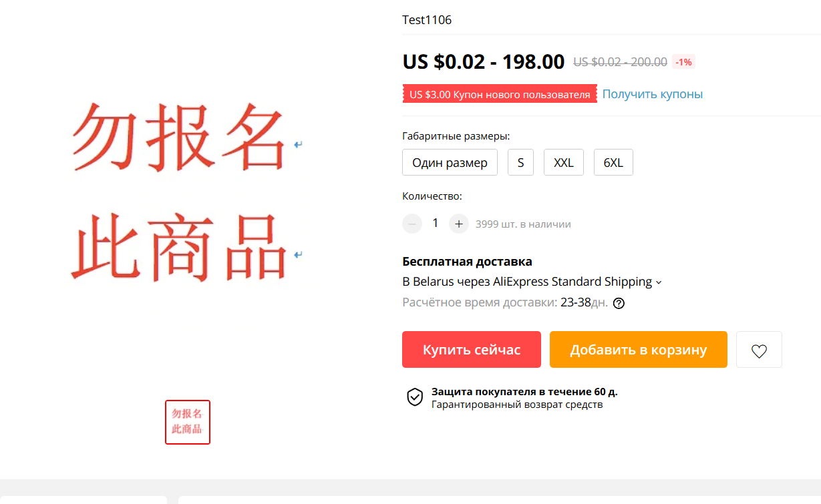Select the small product thumbnail image
The height and width of the screenshot is (504, 821).
point(188,422)
